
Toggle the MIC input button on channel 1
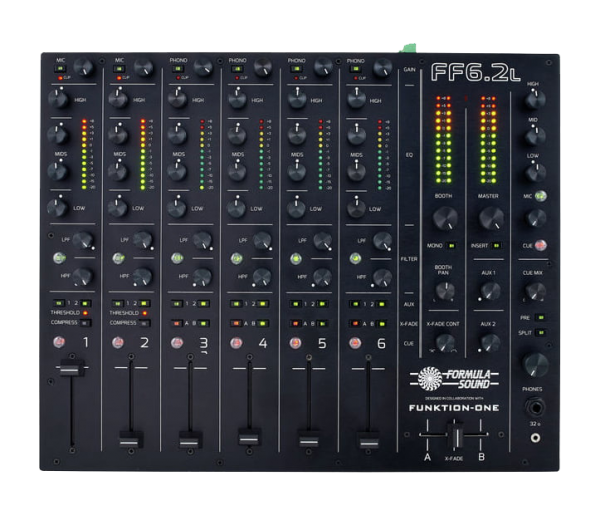pyautogui.click(x=60, y=69)
